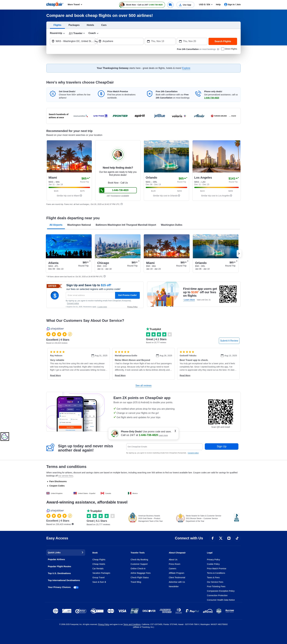Open the Chicago deal thumbnail
The height and width of the screenshot is (644, 287).
pyautogui.click(x=118, y=246)
